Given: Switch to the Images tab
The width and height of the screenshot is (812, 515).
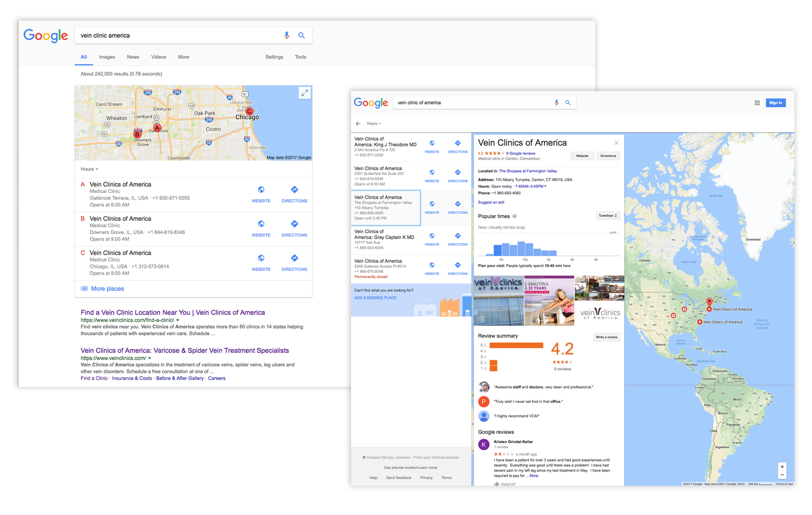Looking at the screenshot, I should click(x=107, y=57).
